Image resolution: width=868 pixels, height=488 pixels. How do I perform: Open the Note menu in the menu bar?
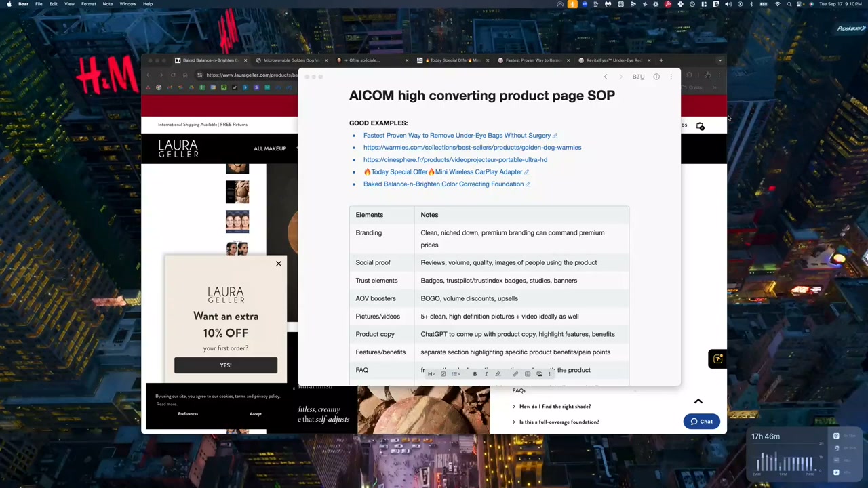[x=108, y=4]
